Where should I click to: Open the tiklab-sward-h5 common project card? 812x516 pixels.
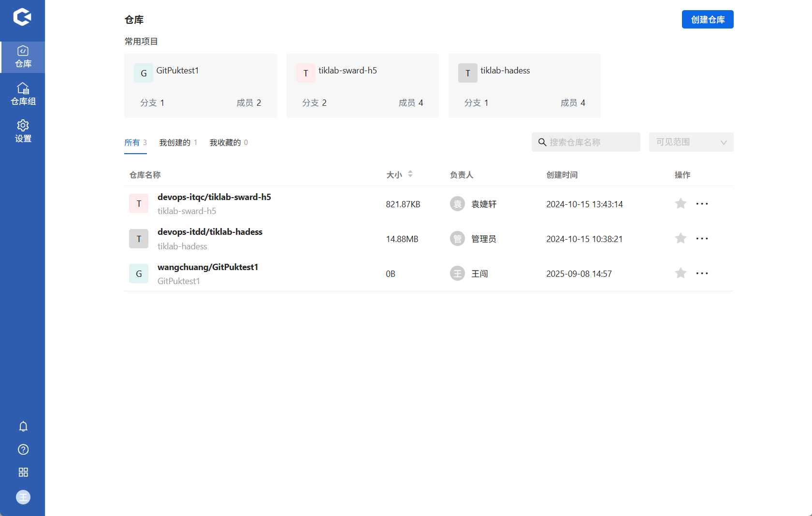362,86
